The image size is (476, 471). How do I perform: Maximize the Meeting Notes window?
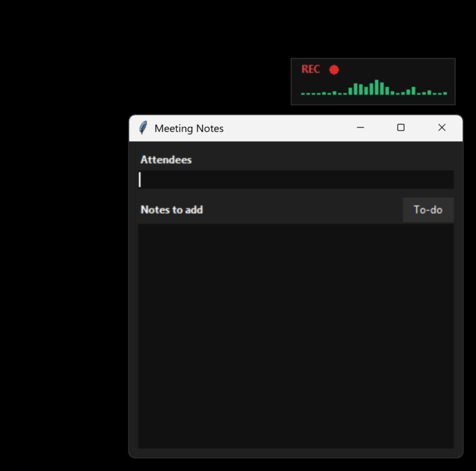401,127
